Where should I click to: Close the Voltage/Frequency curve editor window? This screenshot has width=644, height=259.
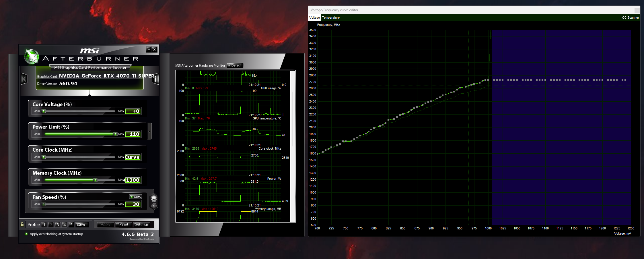pyautogui.click(x=637, y=10)
